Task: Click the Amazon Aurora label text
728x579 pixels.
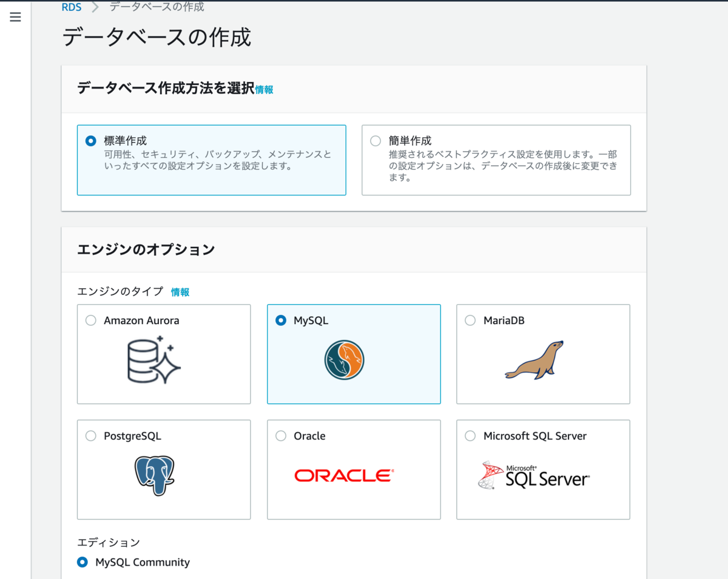Action: tap(141, 320)
